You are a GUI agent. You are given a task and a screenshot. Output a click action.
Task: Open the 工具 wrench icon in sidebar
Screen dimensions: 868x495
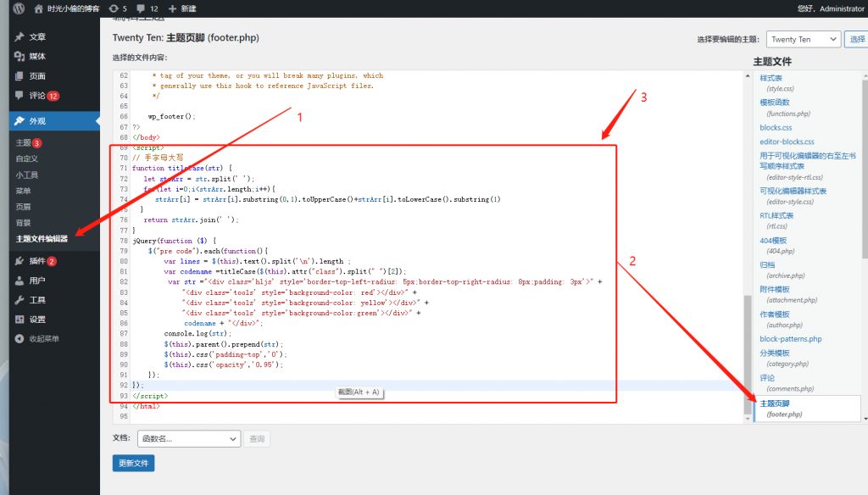pyautogui.click(x=19, y=299)
